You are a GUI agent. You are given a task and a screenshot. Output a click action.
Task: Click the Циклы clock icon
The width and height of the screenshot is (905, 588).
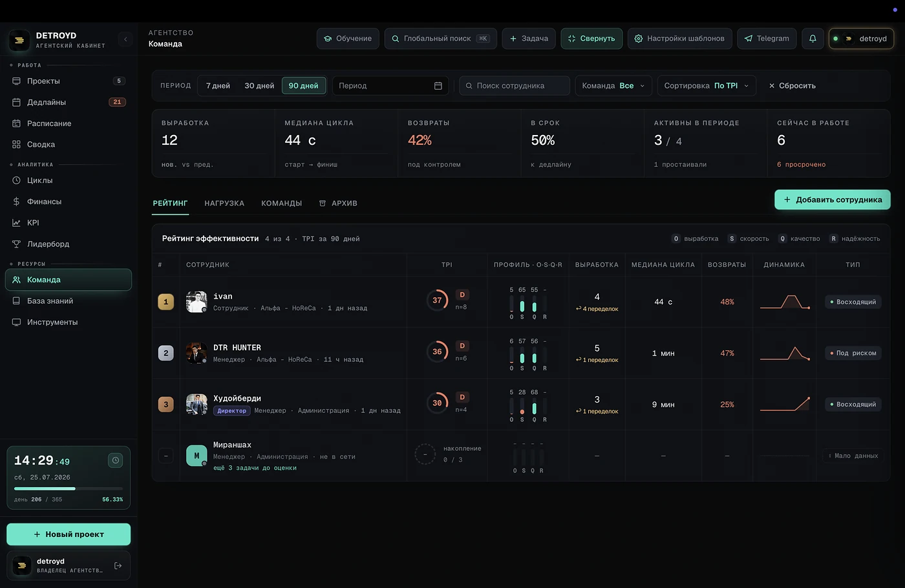[16, 180]
